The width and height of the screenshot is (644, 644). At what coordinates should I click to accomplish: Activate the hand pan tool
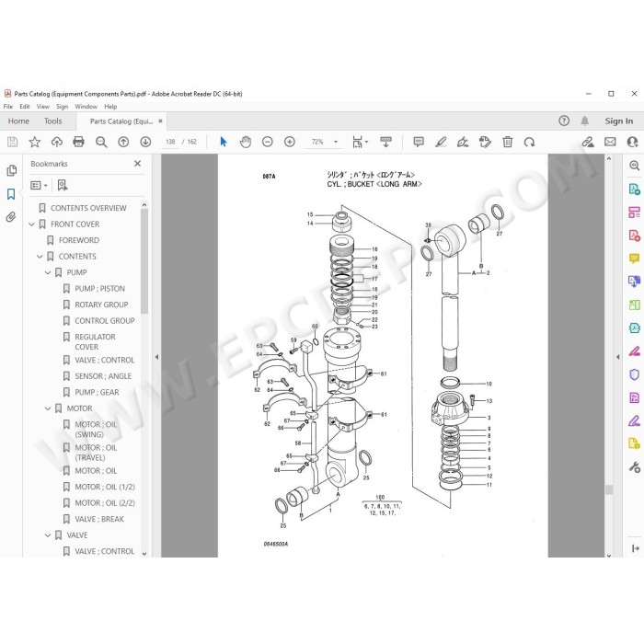pyautogui.click(x=246, y=142)
